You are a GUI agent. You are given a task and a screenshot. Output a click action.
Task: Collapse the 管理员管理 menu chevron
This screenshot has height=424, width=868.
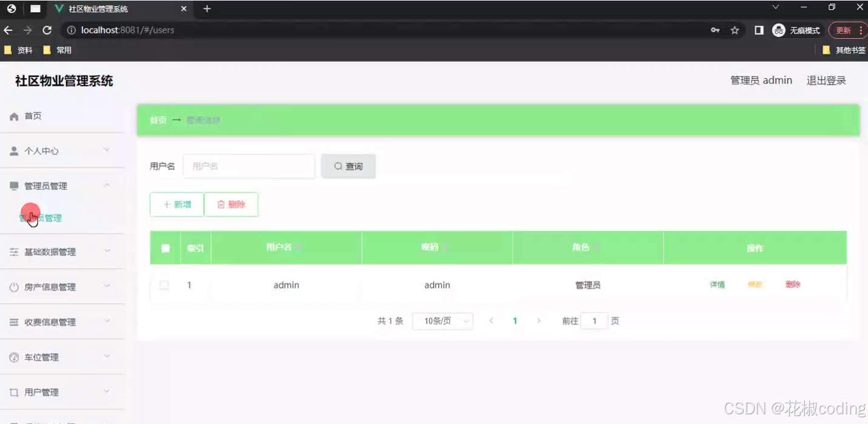[x=107, y=186]
